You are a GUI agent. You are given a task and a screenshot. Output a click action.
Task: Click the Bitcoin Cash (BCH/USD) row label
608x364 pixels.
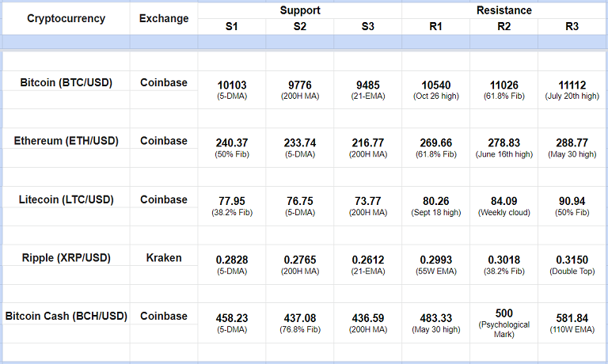tap(66, 316)
